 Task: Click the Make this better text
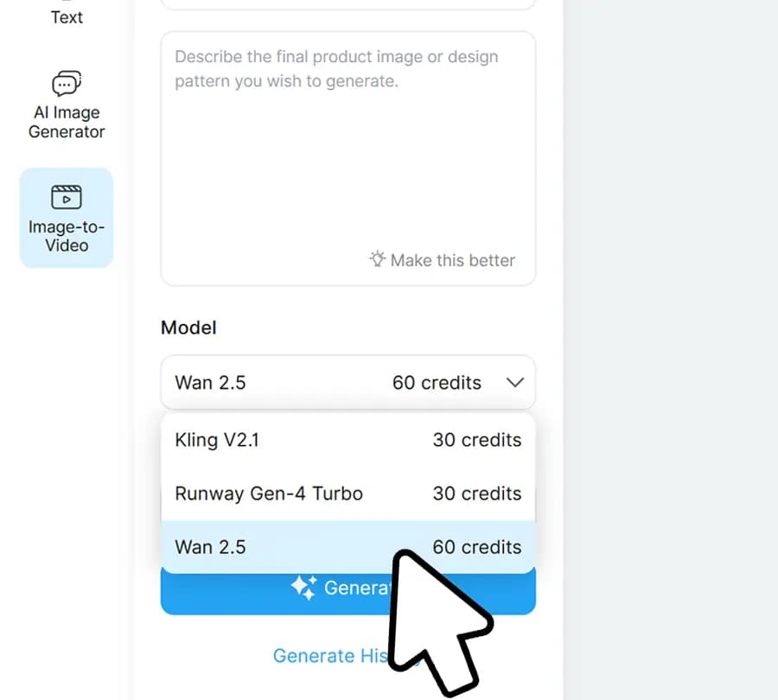(452, 260)
